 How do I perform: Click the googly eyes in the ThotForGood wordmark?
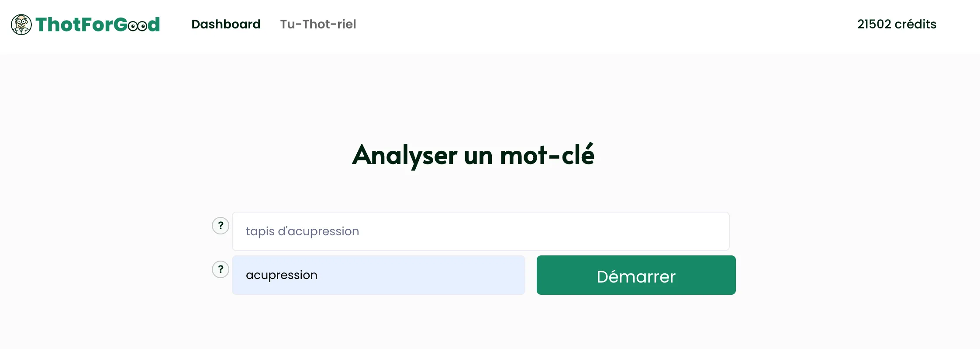click(138, 26)
